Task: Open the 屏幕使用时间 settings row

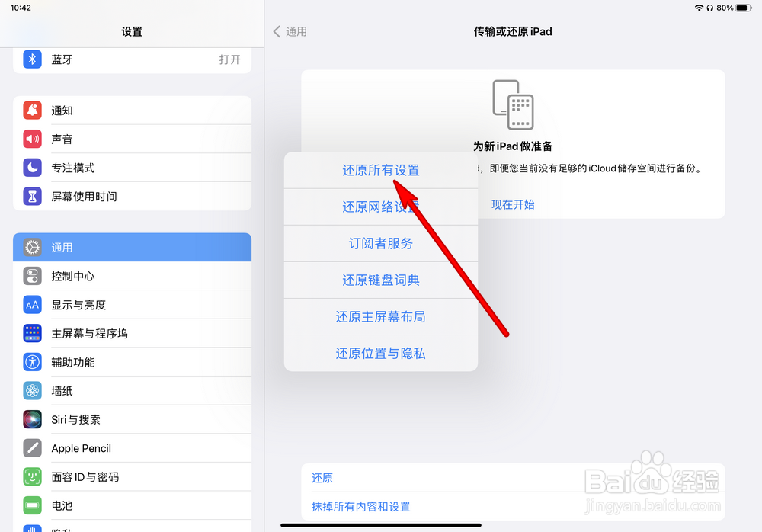Action: pos(132,197)
